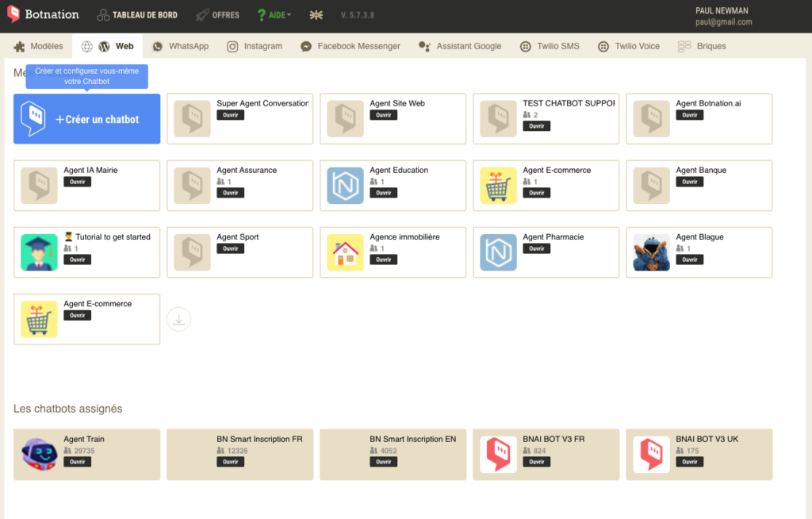Click Créer un chatbot button
Screen dimensions: 812x519
[87, 119]
